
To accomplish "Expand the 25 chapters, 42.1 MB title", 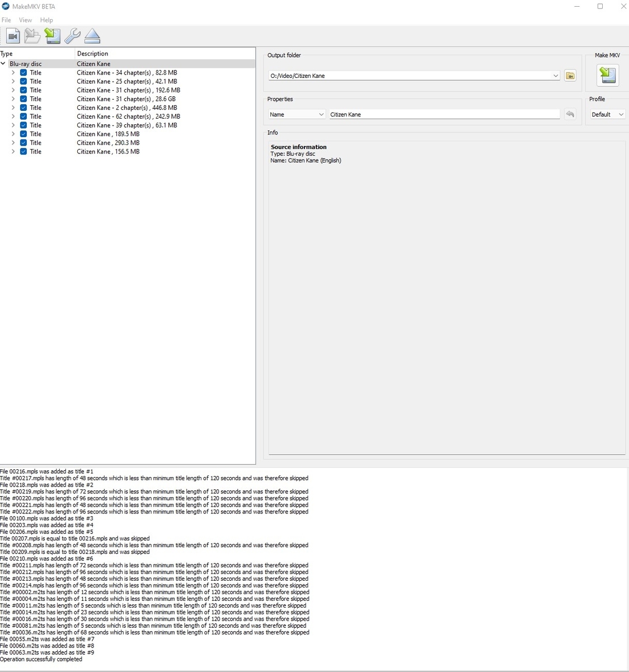I will point(13,81).
